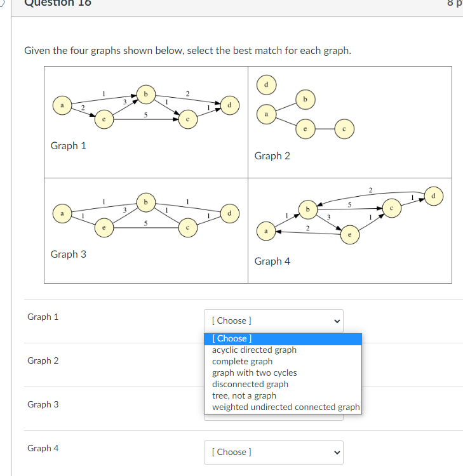
Task: Click node d in Graph 4
Action: pos(434,196)
